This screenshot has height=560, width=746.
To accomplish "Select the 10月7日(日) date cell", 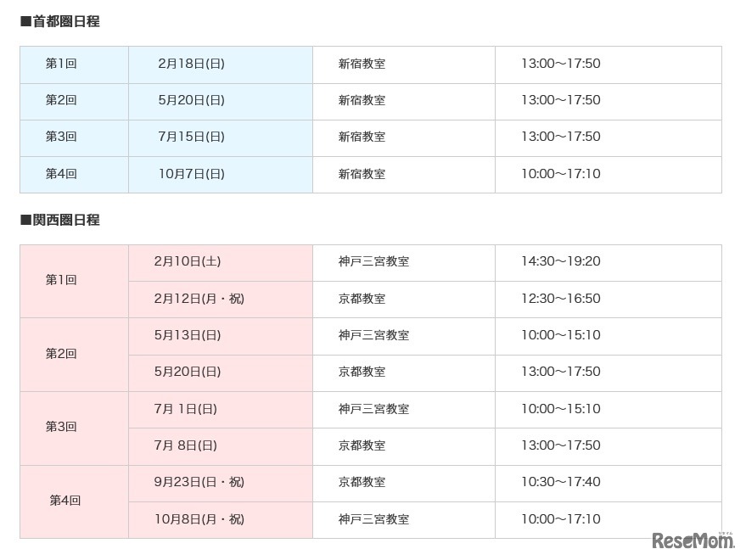I will tap(191, 174).
